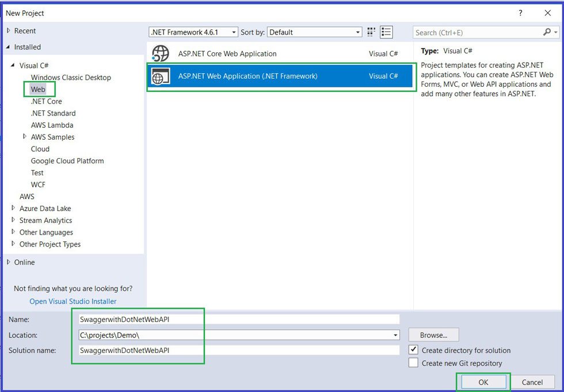Click inside the Name input field

click(x=173, y=319)
